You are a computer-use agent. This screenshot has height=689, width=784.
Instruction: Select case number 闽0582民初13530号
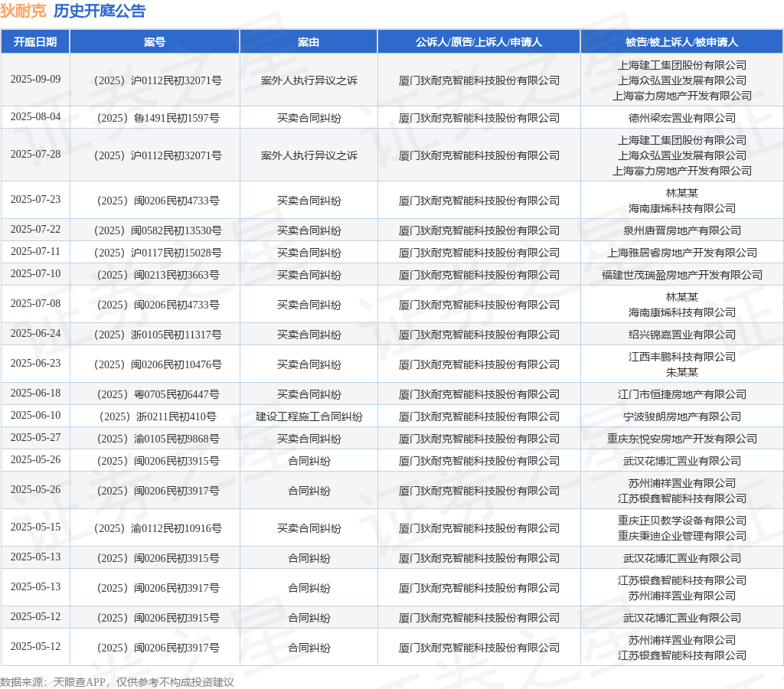[158, 230]
